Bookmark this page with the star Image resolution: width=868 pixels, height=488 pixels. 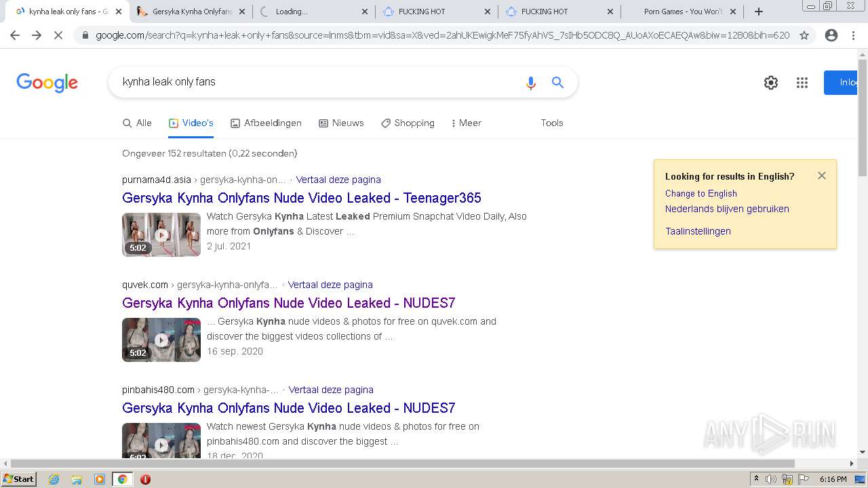point(804,35)
